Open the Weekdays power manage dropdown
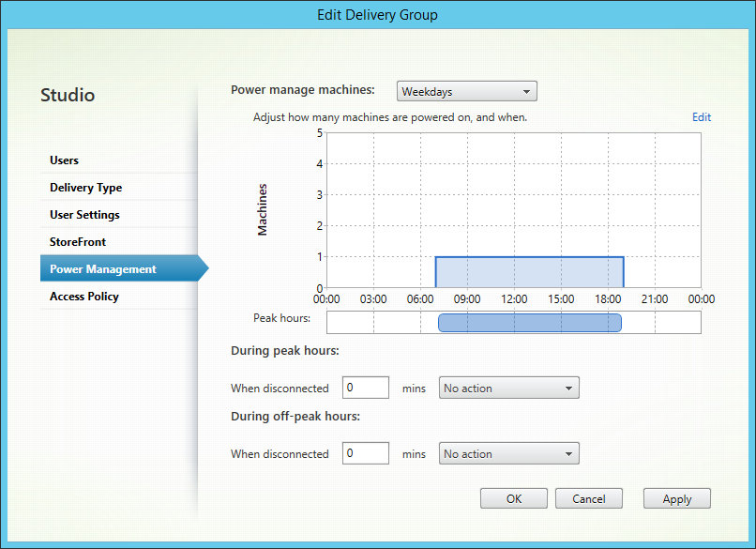This screenshot has width=756, height=549. pos(467,91)
